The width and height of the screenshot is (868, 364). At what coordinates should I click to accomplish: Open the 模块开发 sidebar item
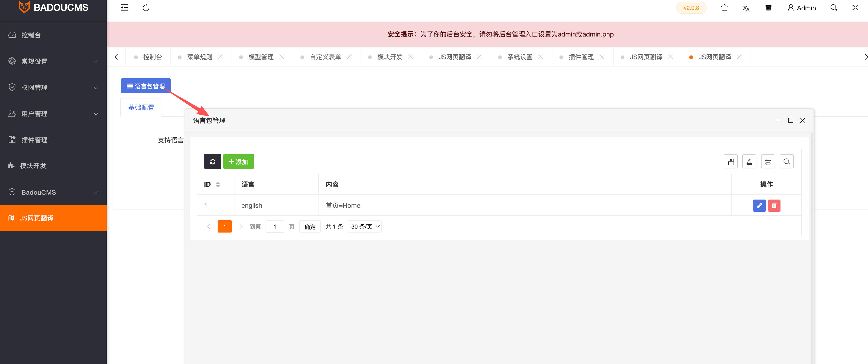[33, 166]
